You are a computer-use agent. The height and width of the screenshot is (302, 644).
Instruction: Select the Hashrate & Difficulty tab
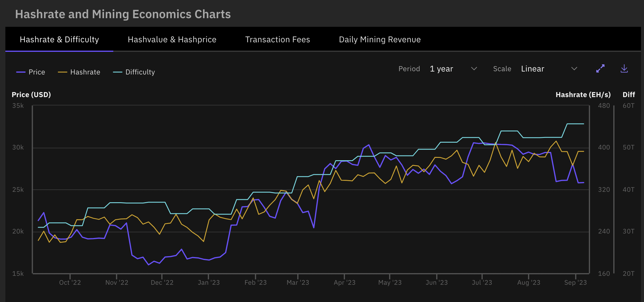coord(59,39)
